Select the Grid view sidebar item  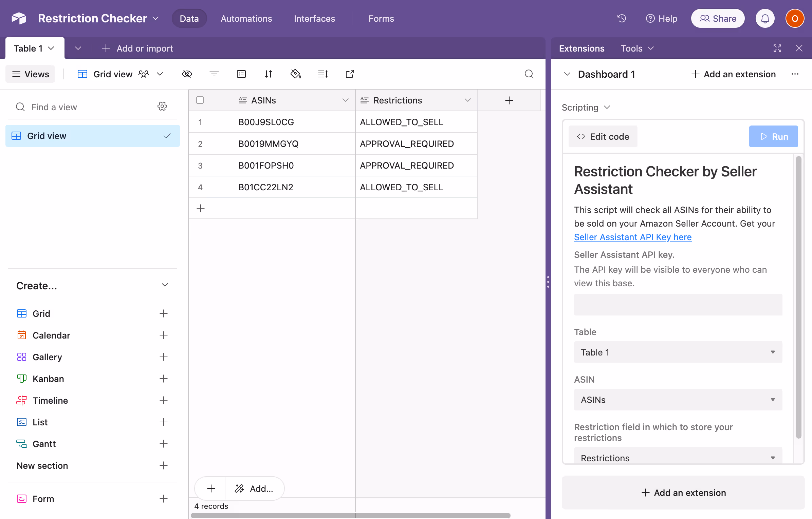click(x=93, y=136)
